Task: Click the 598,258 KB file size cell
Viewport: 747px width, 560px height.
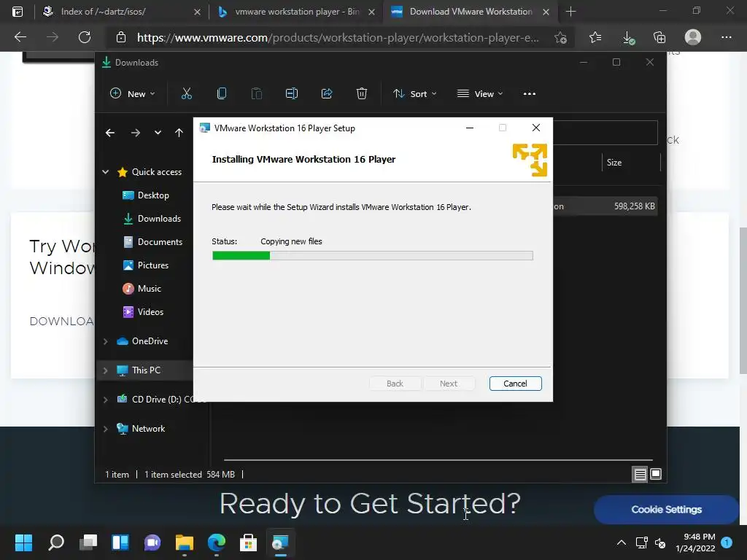Action: 634,206
